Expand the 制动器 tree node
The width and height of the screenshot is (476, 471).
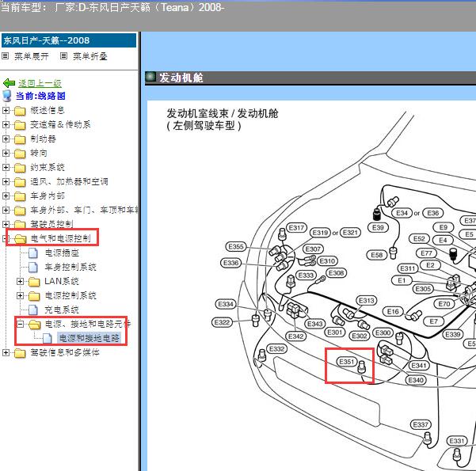tap(6, 139)
